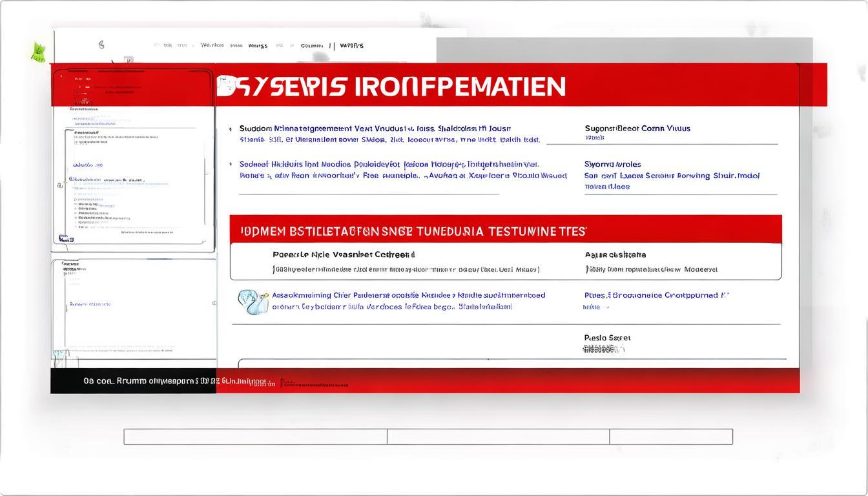Click the small badge icon in the upper slide thumbnail
Screen dimensions: 868x496
[x=66, y=238]
